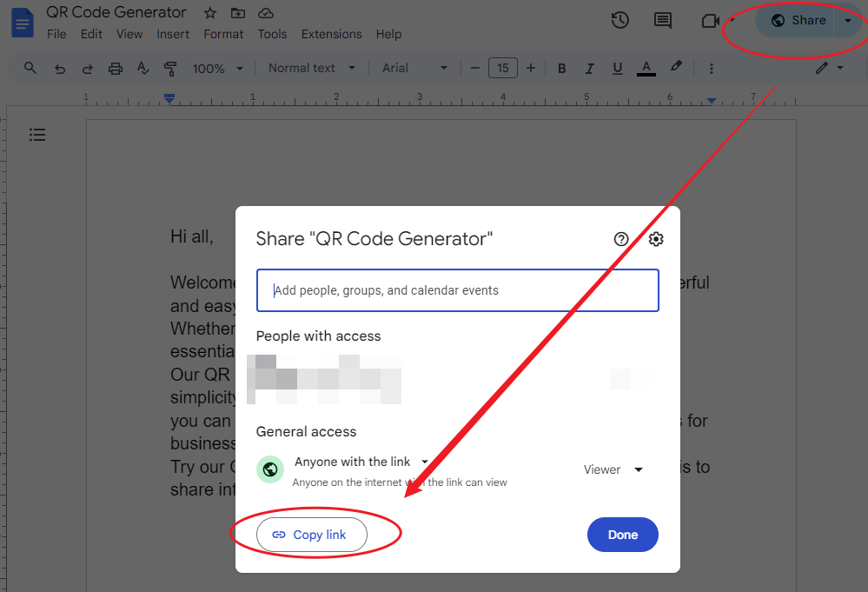
Task: Click the 'General access' heading
Action: coord(306,432)
